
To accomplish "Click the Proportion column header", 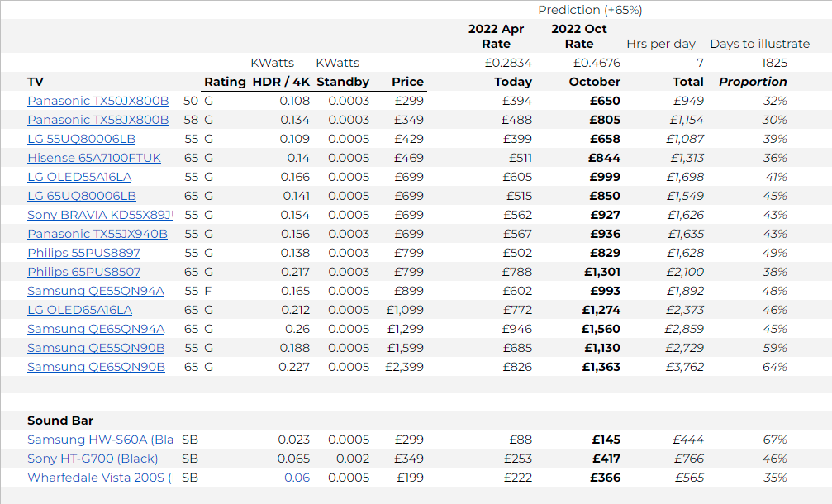I will click(x=753, y=82).
